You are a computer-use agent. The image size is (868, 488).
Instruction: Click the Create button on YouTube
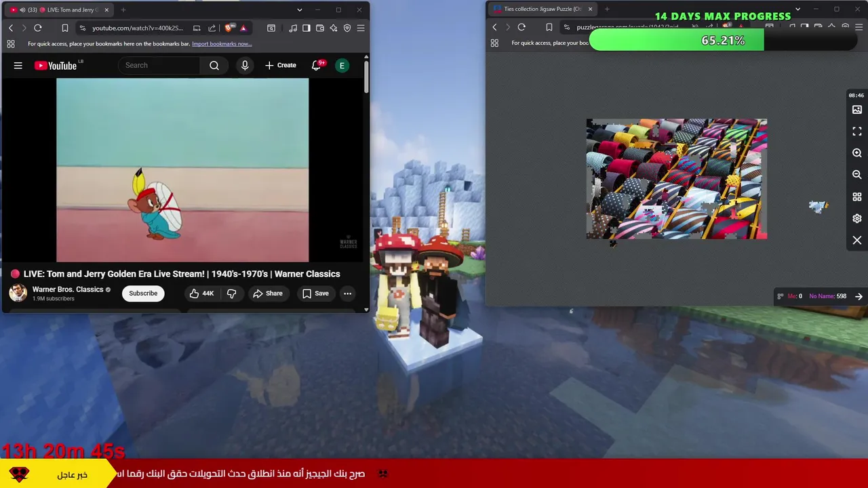281,66
